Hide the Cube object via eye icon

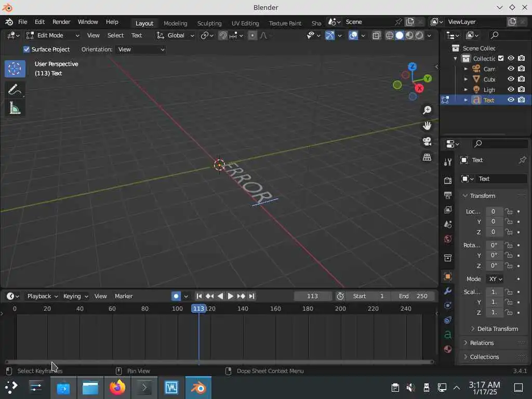tap(511, 79)
